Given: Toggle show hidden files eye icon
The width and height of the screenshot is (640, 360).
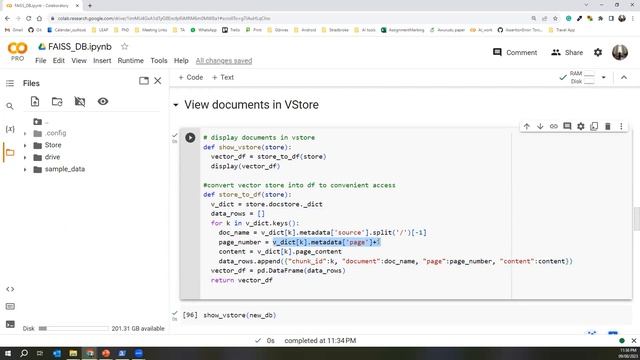Looking at the screenshot, I should point(103,101).
